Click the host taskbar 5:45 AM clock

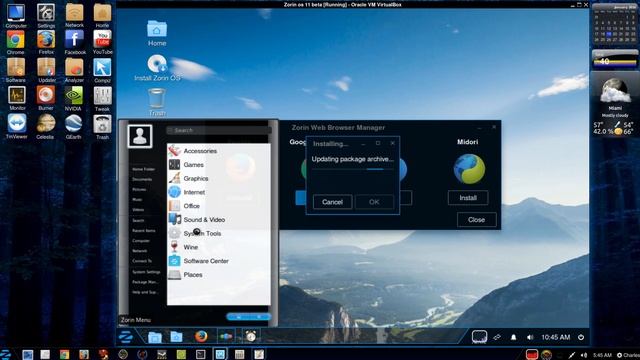pos(602,355)
